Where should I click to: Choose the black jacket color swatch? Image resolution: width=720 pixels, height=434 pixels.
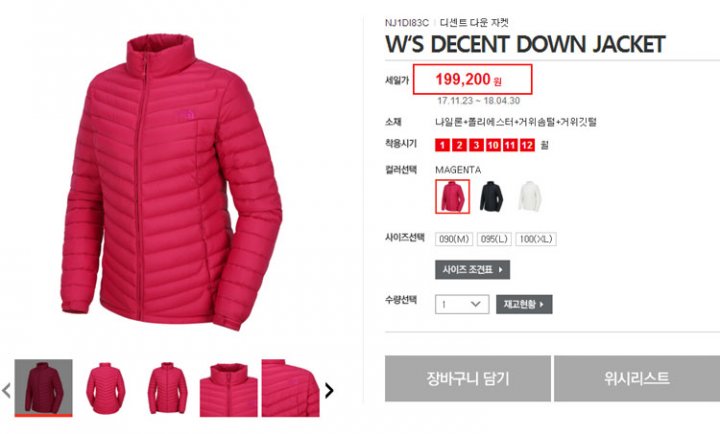tap(491, 197)
